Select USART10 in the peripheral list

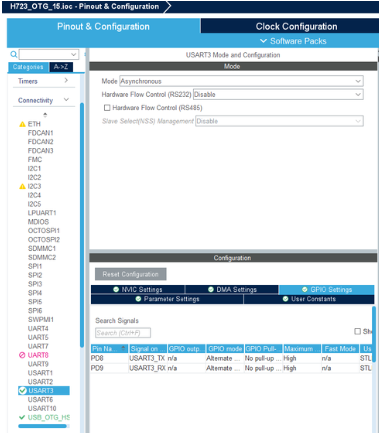[x=42, y=408]
